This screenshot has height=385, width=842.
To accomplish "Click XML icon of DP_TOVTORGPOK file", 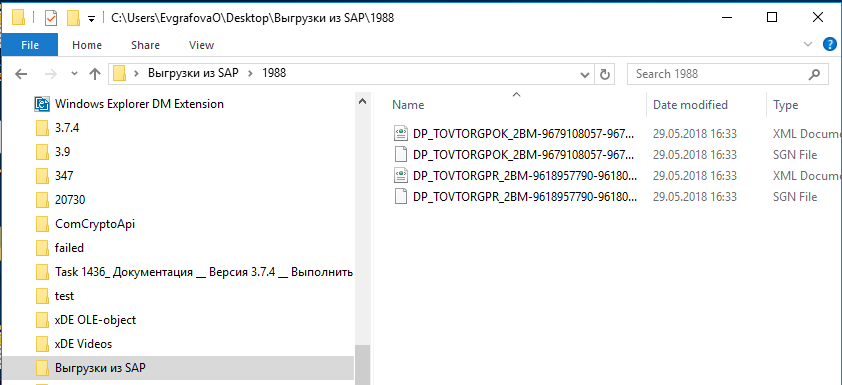I will (x=401, y=133).
